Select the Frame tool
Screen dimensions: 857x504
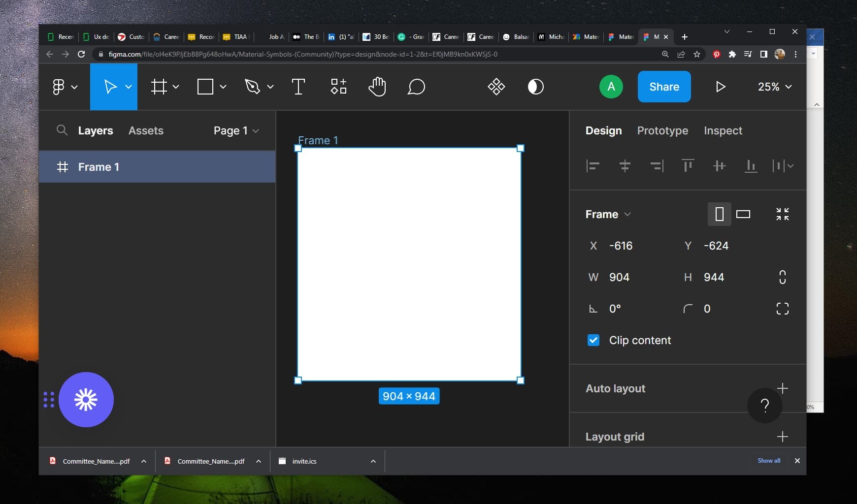[159, 87]
